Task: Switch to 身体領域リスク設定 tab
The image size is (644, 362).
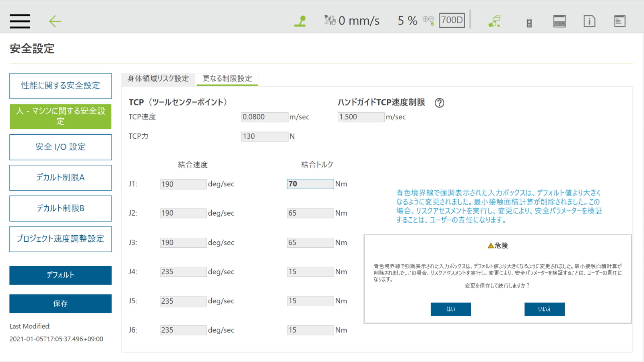Action: coord(158,79)
